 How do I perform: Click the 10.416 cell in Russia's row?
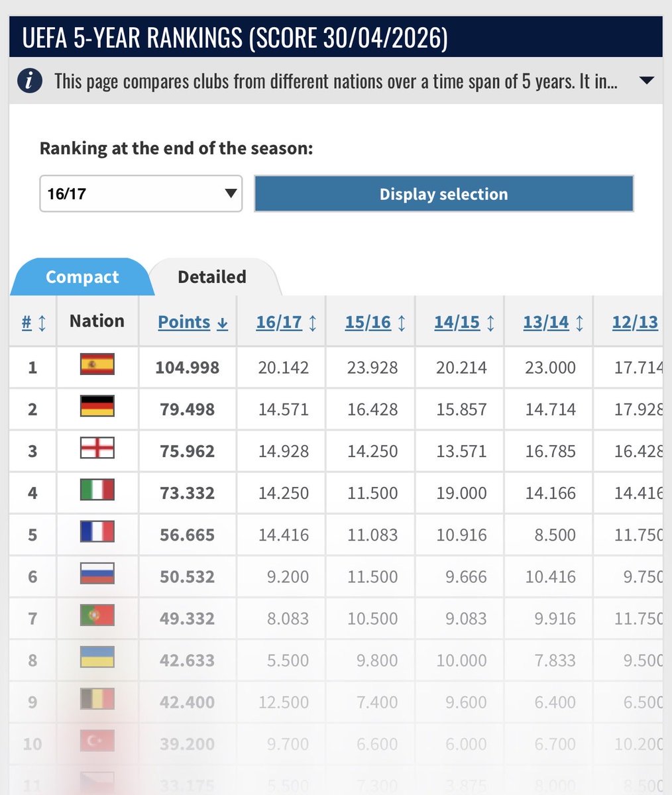click(x=550, y=576)
